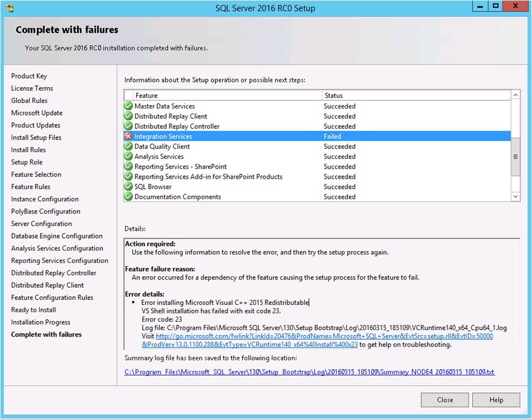Click PolyBase Configuration in the steps list
This screenshot has height=419, width=532.
click(x=45, y=211)
